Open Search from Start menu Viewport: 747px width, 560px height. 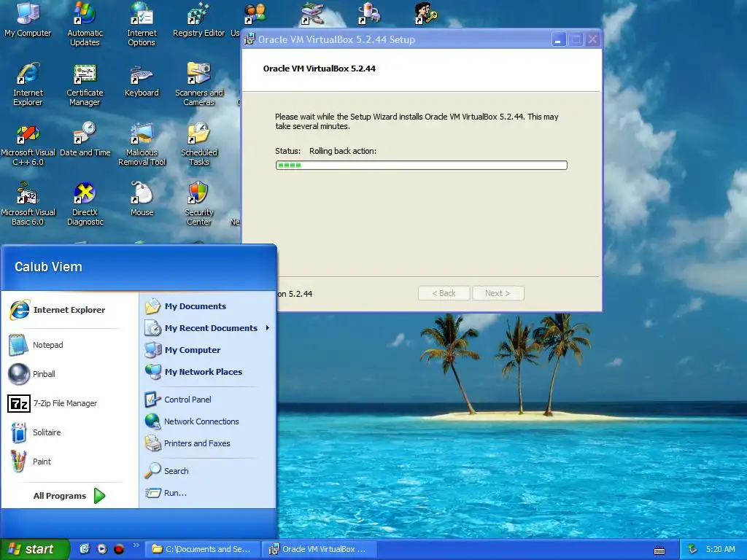click(x=207, y=471)
